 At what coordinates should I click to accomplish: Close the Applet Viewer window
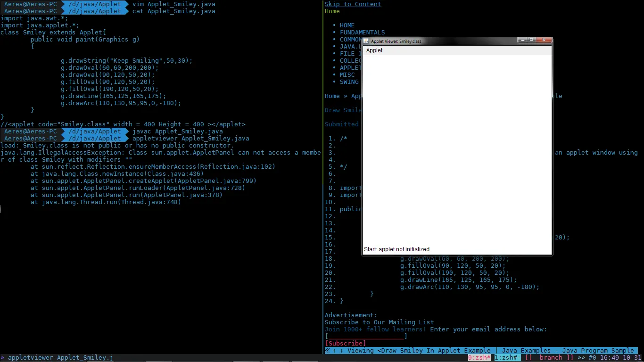tap(544, 40)
